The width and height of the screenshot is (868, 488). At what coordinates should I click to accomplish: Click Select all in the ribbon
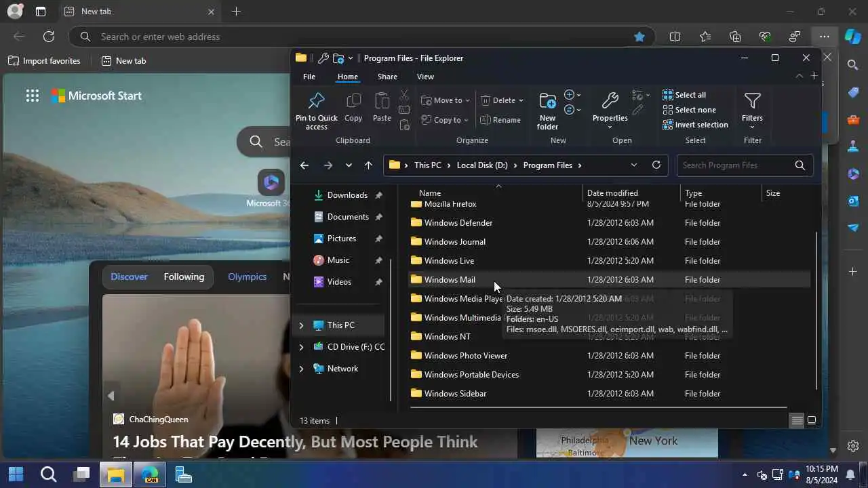(x=684, y=95)
